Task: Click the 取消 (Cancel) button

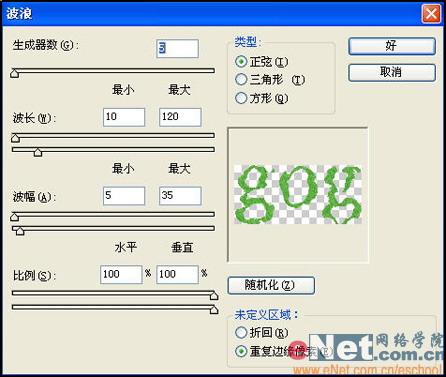Action: point(392,72)
